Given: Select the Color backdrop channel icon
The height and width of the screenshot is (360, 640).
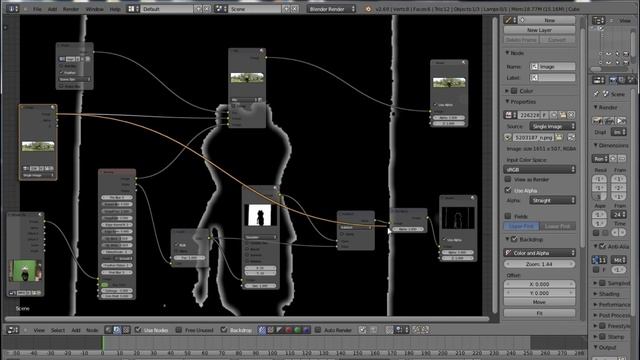Looking at the screenshot, I should 271,330.
